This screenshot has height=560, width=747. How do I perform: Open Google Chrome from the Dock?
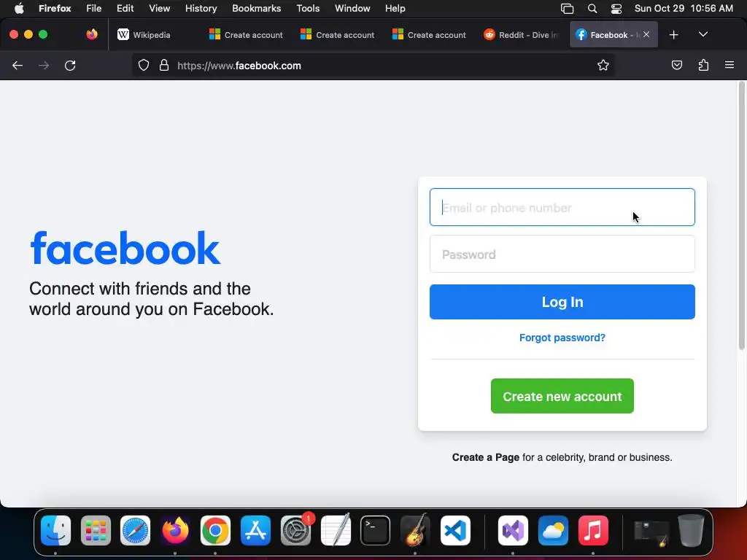[215, 531]
